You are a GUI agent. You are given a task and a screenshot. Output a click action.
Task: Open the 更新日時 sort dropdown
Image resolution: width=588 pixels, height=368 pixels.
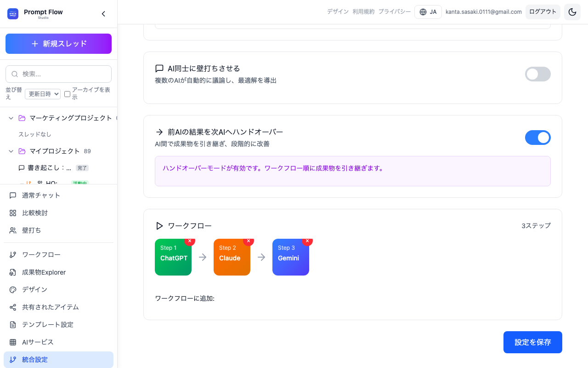(x=43, y=94)
